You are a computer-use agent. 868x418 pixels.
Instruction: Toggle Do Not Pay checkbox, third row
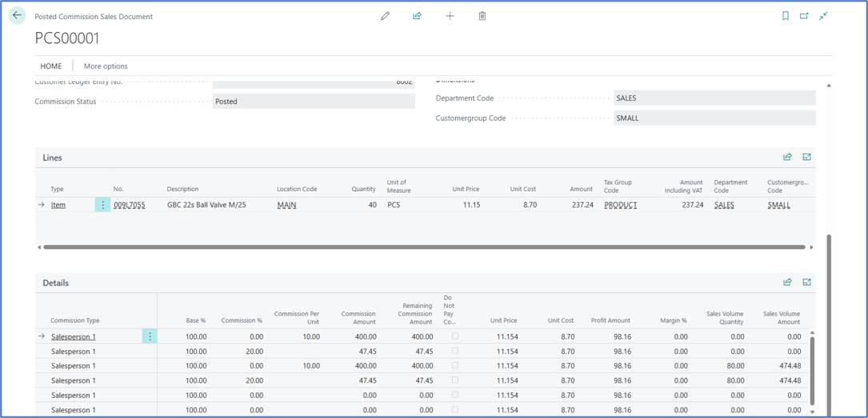click(455, 365)
